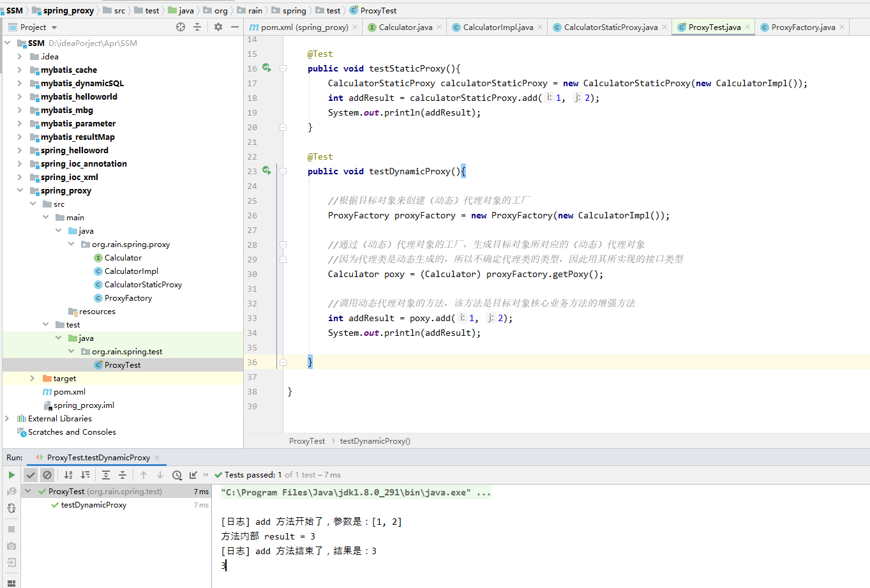
Task: Dump threads camera icon
Action: tap(11, 546)
